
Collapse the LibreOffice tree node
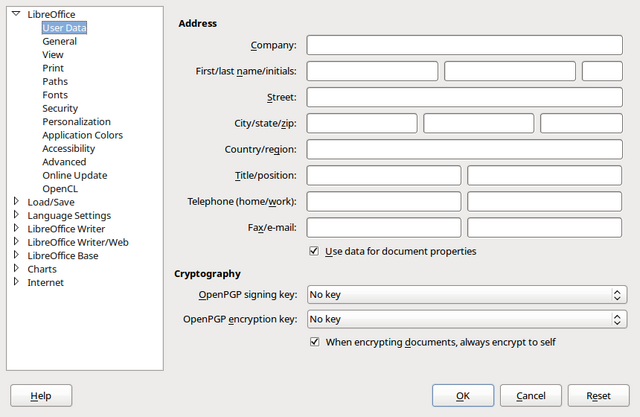tap(16, 14)
